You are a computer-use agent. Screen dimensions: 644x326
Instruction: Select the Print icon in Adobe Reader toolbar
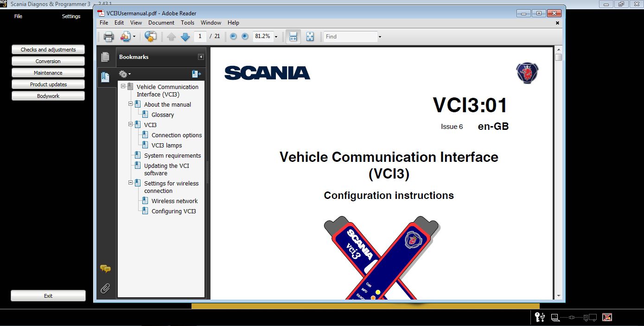(108, 36)
